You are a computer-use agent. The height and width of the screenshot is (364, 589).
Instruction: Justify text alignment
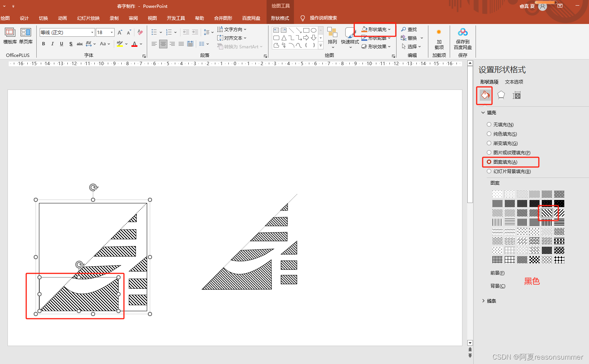click(x=181, y=44)
